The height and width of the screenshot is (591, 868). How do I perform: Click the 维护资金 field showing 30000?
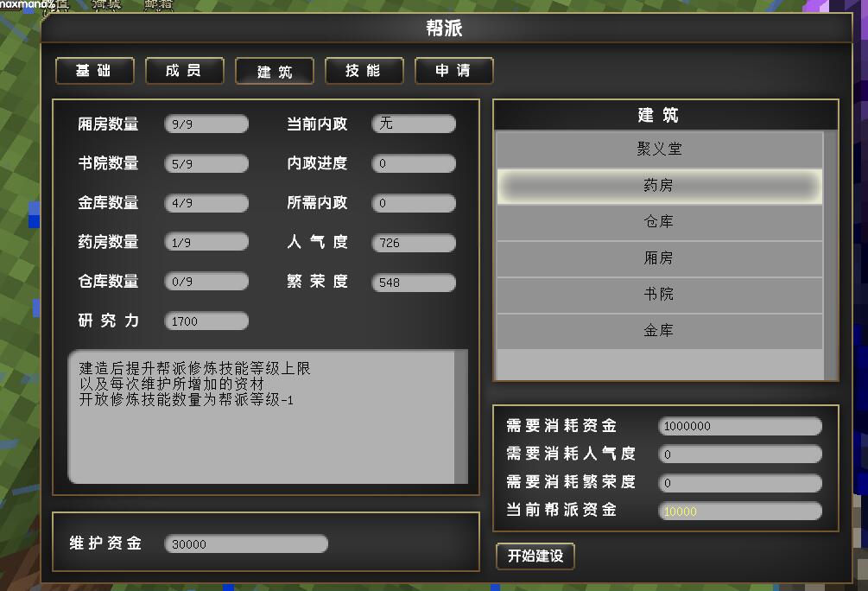point(246,544)
